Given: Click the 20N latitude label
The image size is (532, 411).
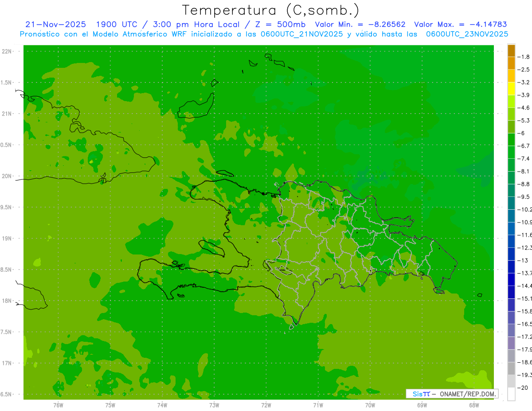Looking at the screenshot, I should click(7, 176).
